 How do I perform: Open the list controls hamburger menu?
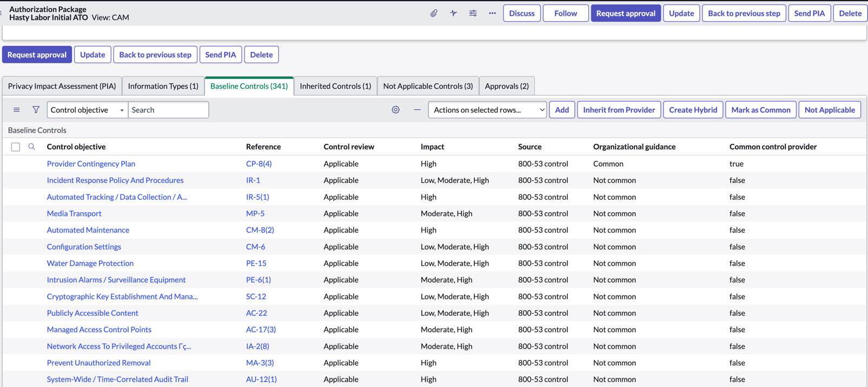point(17,110)
